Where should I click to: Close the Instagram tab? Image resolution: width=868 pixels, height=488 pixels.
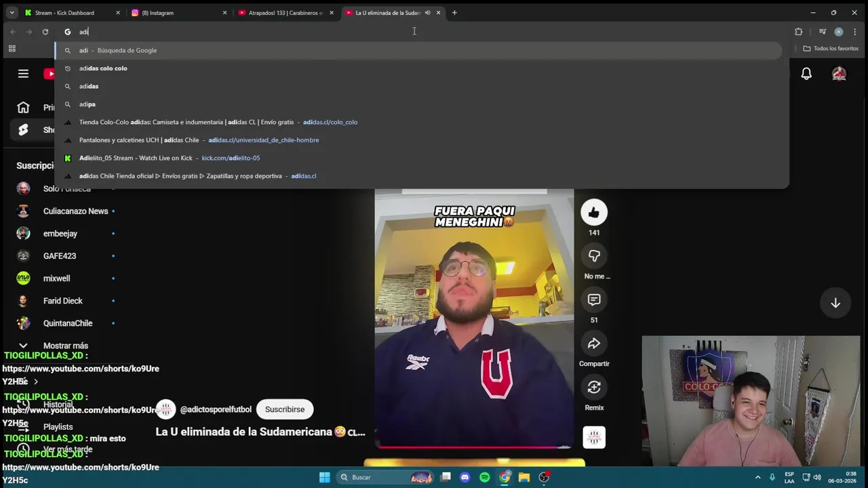point(225,13)
